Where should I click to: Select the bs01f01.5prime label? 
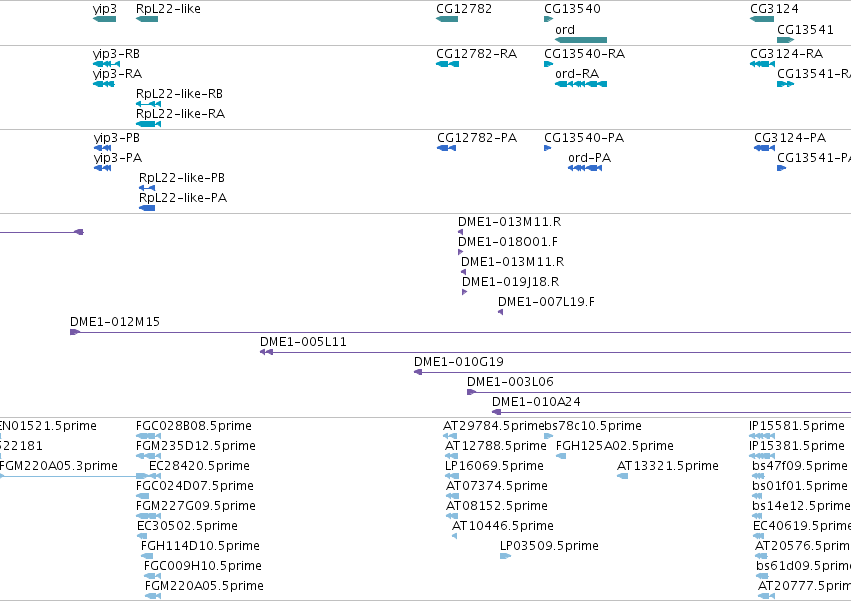800,486
